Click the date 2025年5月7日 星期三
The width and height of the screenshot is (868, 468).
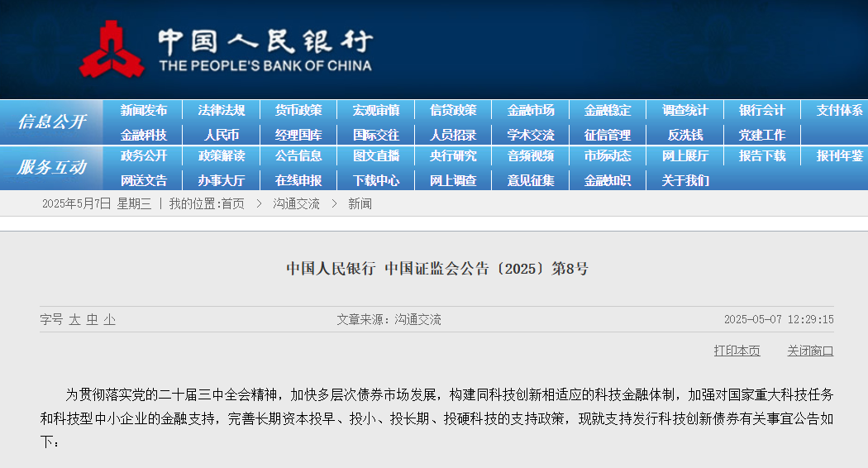(97, 203)
